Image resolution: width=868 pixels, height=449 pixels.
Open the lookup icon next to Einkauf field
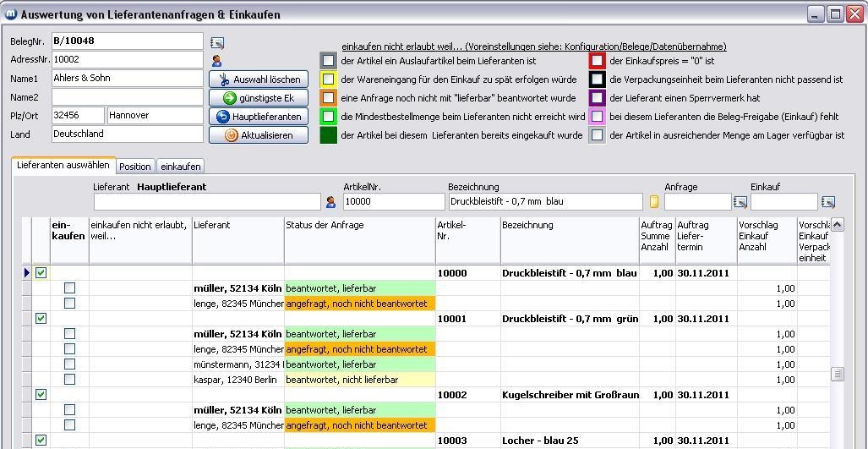pyautogui.click(x=827, y=202)
